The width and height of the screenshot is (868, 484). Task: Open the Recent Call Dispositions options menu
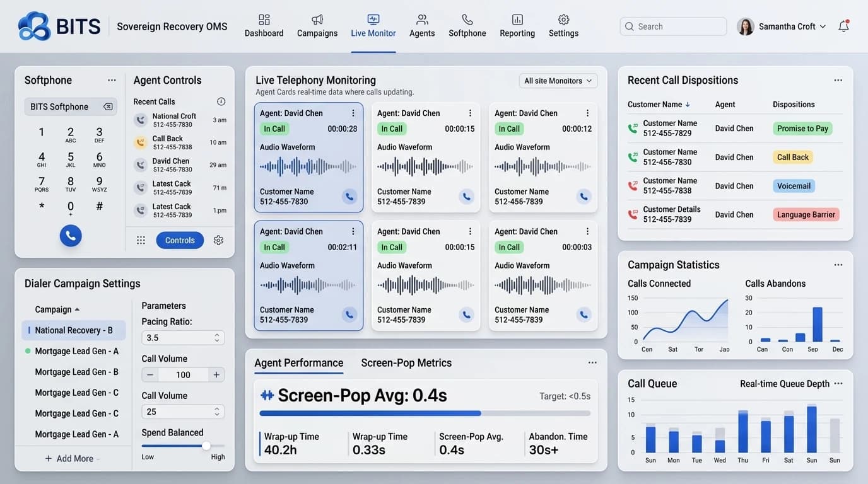[x=838, y=80]
